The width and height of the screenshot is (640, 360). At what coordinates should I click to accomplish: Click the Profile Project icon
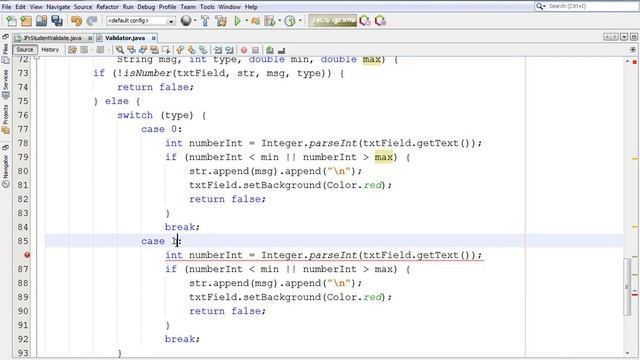[270, 21]
